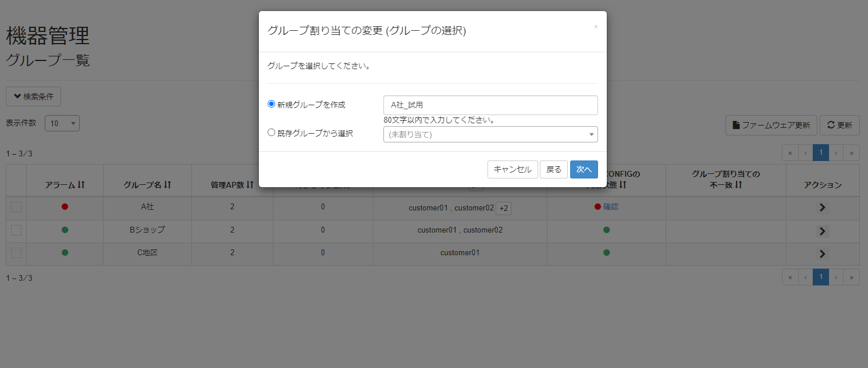Expand the 検索条件 search filter panel
Screen dimensions: 868x368
click(33, 96)
